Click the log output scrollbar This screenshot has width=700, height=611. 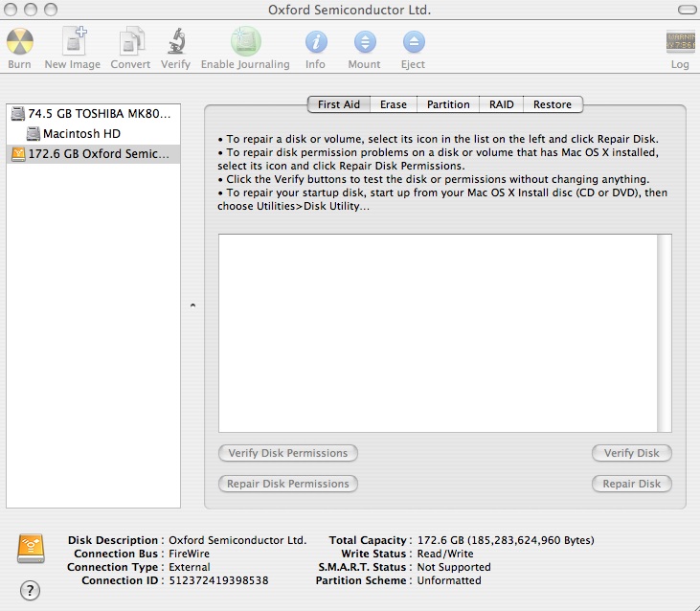tap(665, 333)
